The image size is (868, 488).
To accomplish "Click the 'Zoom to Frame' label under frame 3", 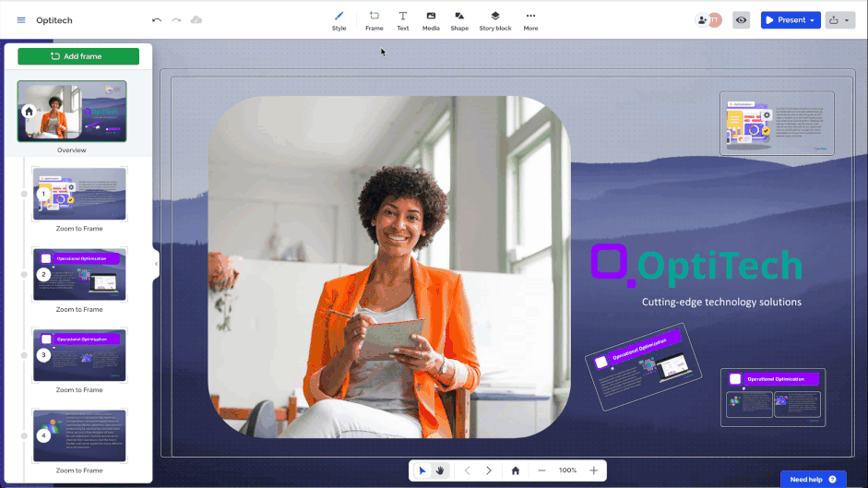I will click(x=79, y=390).
